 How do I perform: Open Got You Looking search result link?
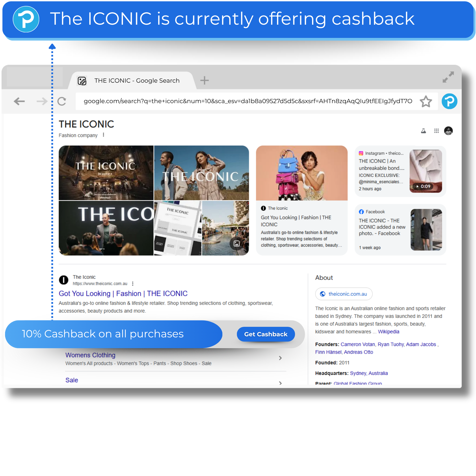[x=123, y=294]
